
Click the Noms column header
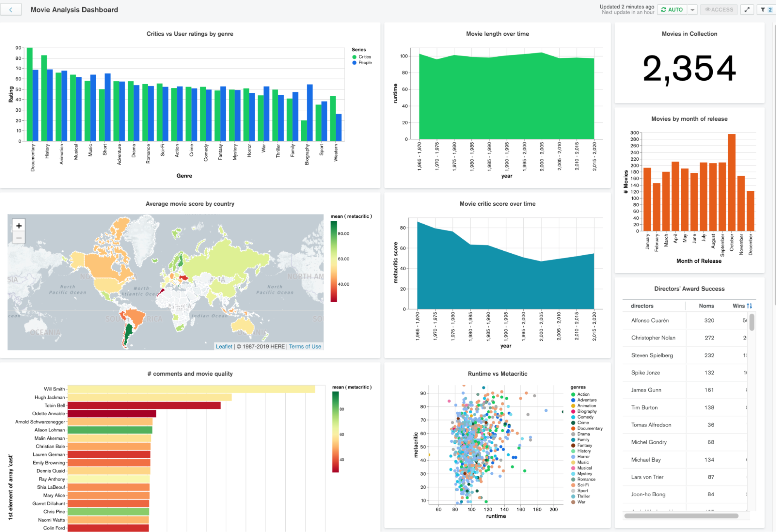click(706, 306)
